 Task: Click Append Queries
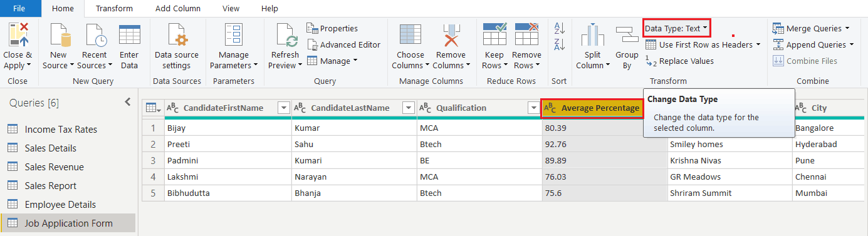[x=813, y=44]
